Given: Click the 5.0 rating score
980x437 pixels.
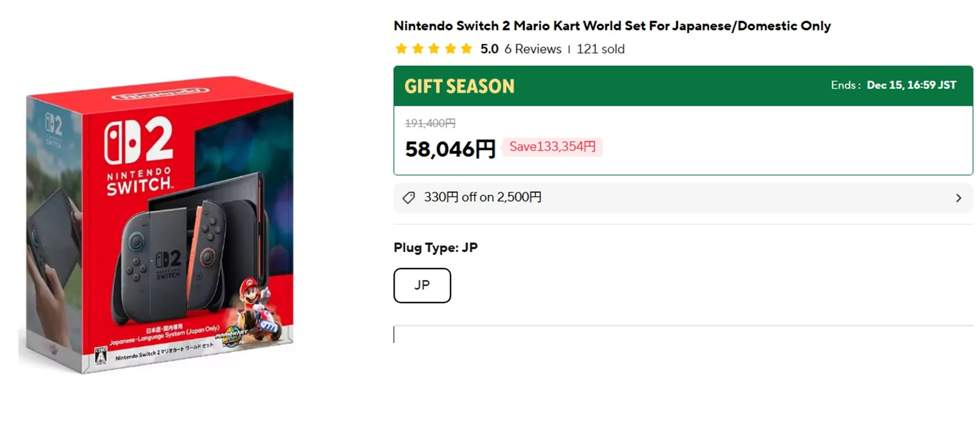Looking at the screenshot, I should coord(489,49).
